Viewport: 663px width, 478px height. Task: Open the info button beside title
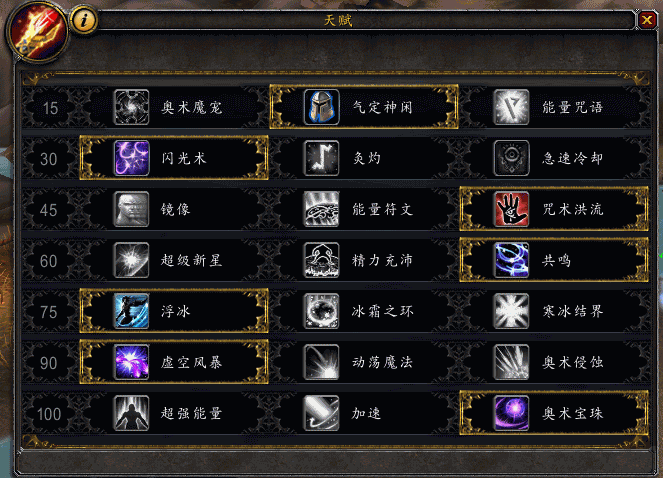click(x=84, y=20)
